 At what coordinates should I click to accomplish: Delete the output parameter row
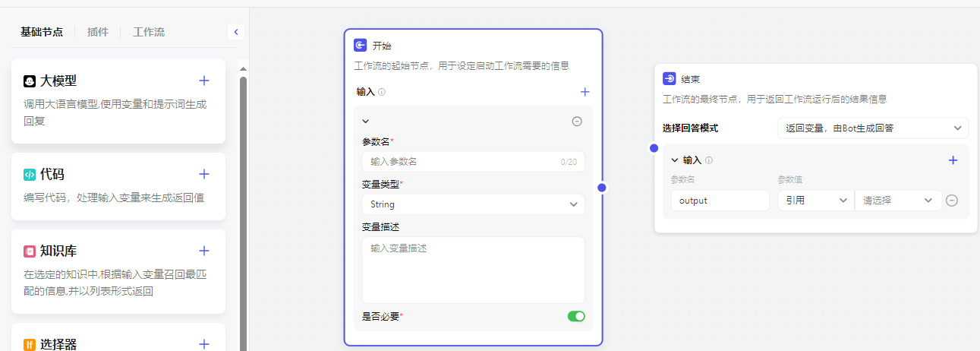[x=952, y=201]
